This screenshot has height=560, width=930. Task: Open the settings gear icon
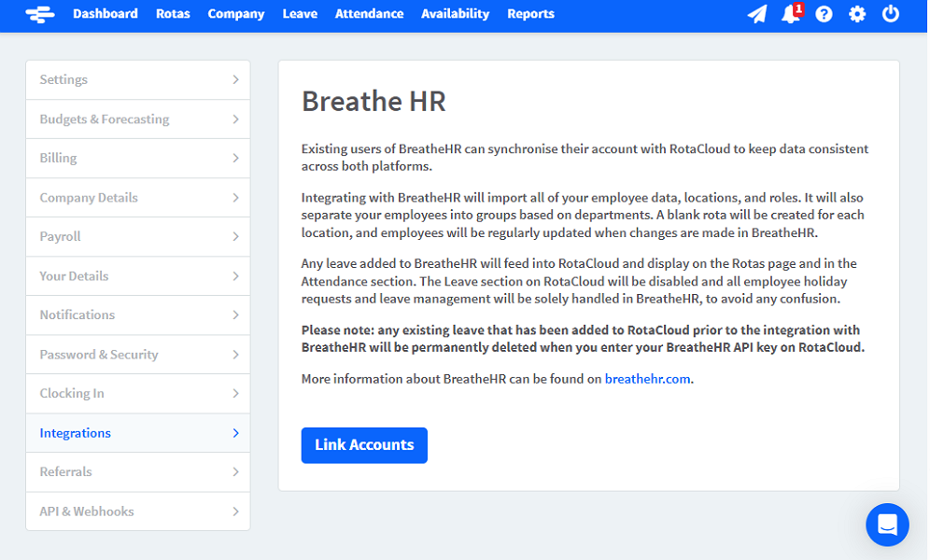pyautogui.click(x=857, y=14)
